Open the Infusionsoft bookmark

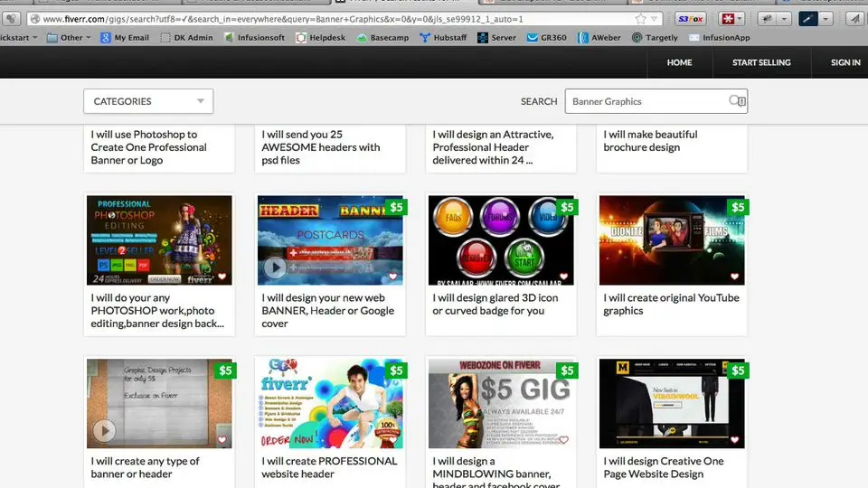coord(254,38)
